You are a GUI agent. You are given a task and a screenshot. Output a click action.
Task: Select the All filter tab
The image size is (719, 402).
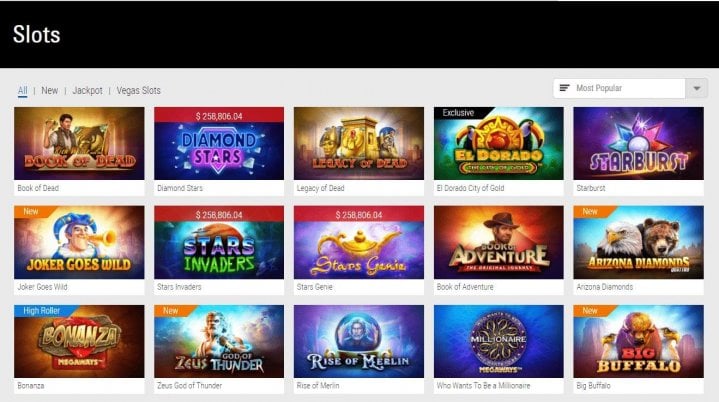(x=22, y=90)
